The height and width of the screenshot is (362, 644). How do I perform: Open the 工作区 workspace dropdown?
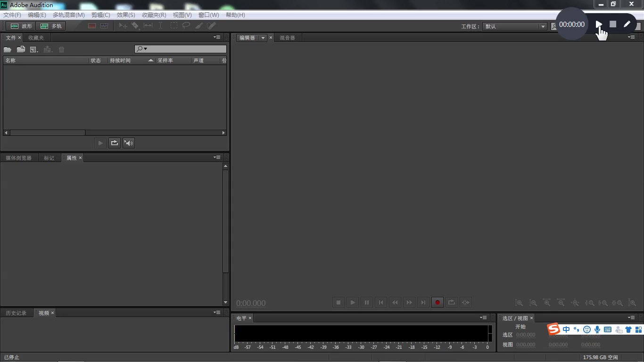pyautogui.click(x=514, y=26)
